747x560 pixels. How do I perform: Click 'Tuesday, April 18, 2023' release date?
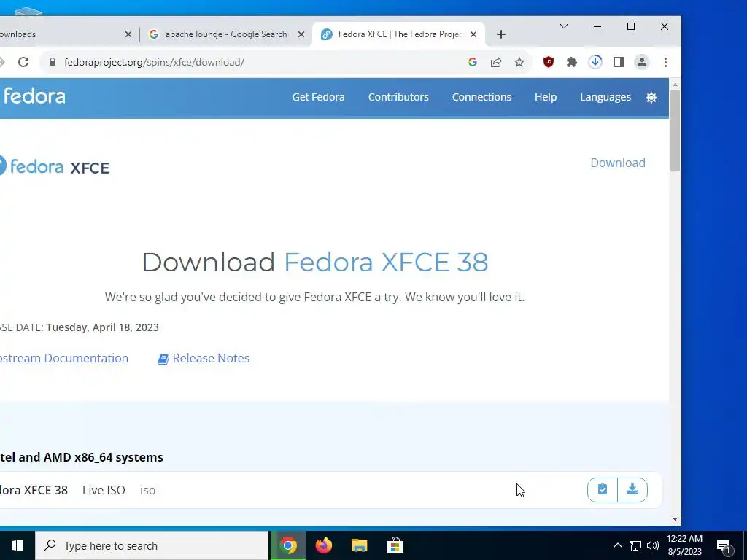pyautogui.click(x=102, y=327)
